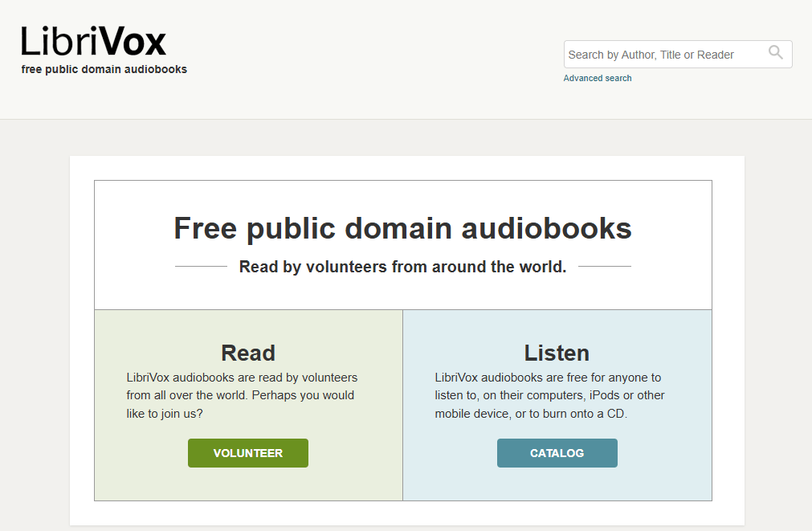812x531 pixels.
Task: Click the Read section's description paragraph
Action: (x=242, y=395)
